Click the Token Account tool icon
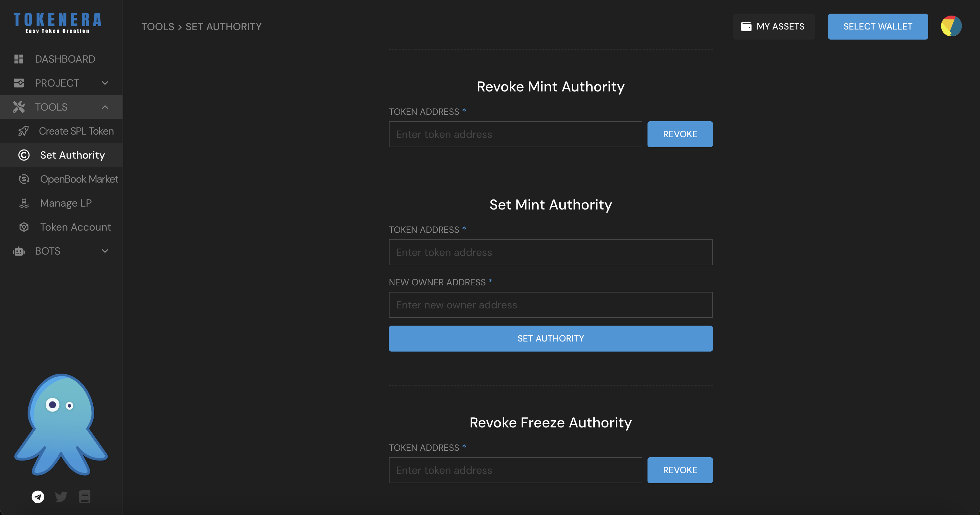Viewport: 980px width, 515px height. 24,227
